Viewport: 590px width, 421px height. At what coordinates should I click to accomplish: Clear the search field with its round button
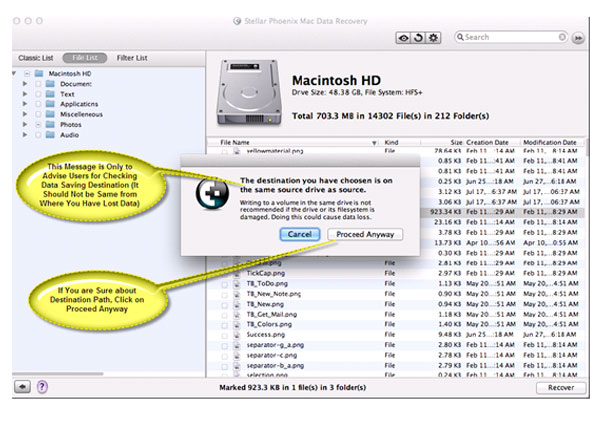point(562,37)
